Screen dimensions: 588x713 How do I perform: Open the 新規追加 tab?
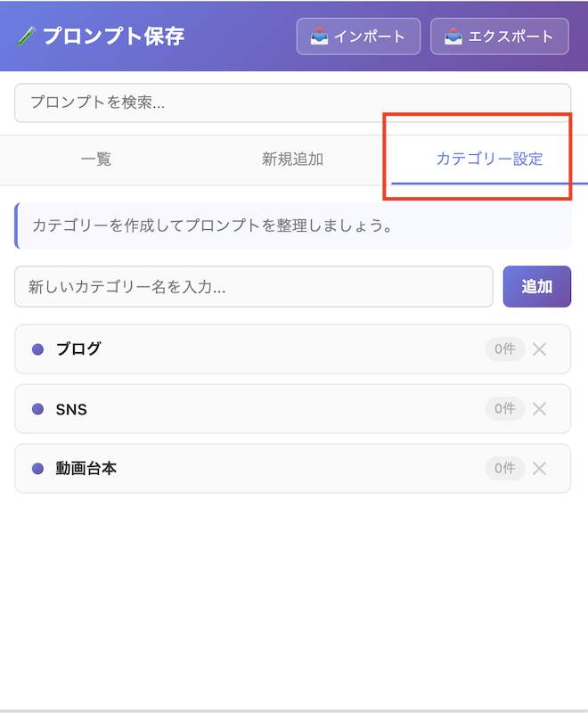(292, 160)
